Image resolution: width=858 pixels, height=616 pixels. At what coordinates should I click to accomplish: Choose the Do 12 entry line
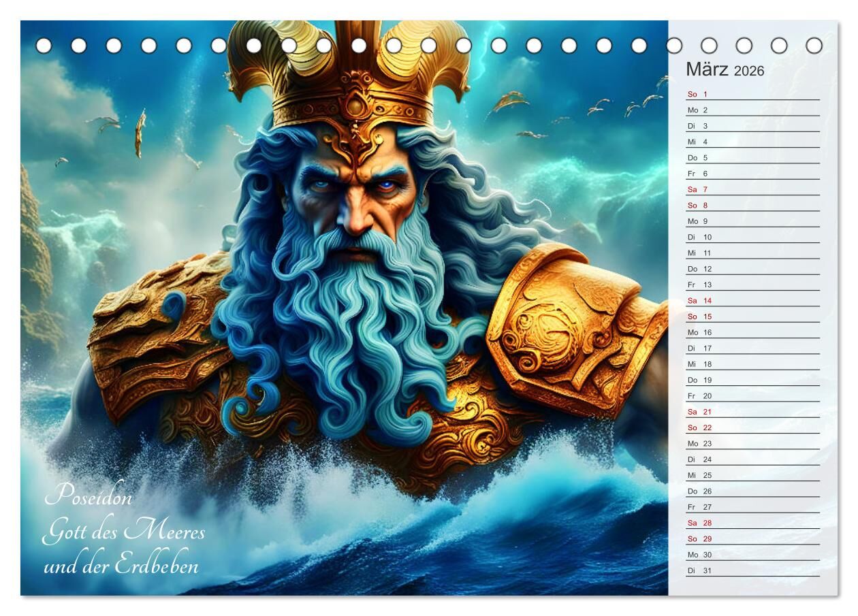[752, 270]
